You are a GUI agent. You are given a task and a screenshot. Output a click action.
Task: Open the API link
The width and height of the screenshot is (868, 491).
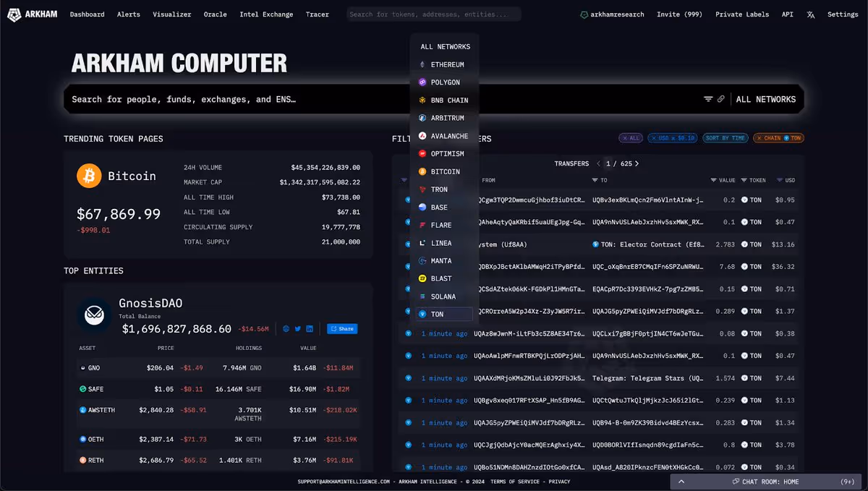click(x=788, y=14)
